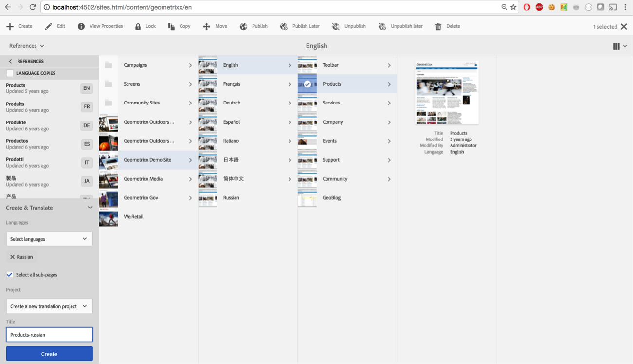Viewport: 633px width, 364px height.
Task: Open View Properties info icon
Action: (x=81, y=27)
